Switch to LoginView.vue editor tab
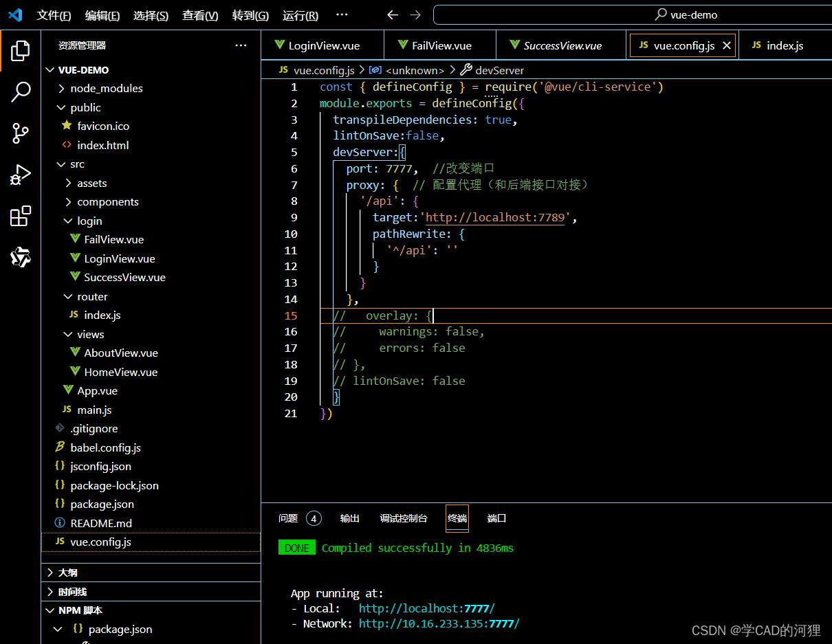The height and width of the screenshot is (644, 832). coord(322,45)
